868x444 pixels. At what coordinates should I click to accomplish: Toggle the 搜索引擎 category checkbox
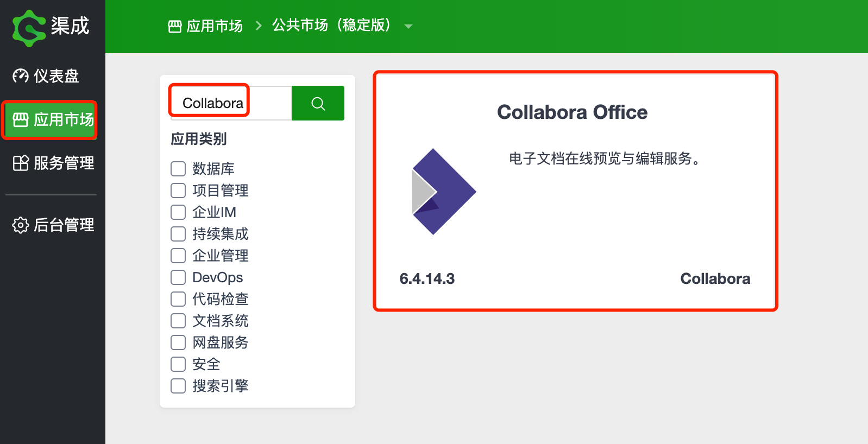(x=178, y=386)
